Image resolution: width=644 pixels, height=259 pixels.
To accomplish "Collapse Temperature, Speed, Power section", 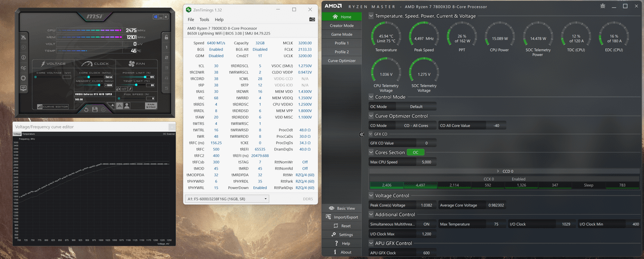I will (371, 16).
